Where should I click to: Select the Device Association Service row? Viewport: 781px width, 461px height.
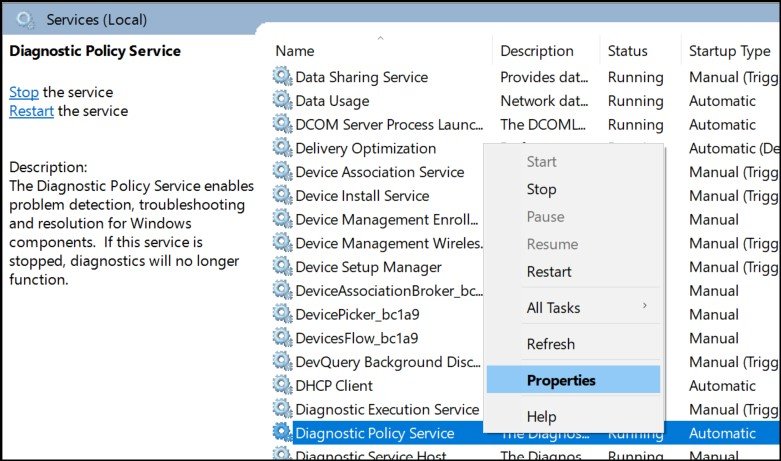[379, 172]
